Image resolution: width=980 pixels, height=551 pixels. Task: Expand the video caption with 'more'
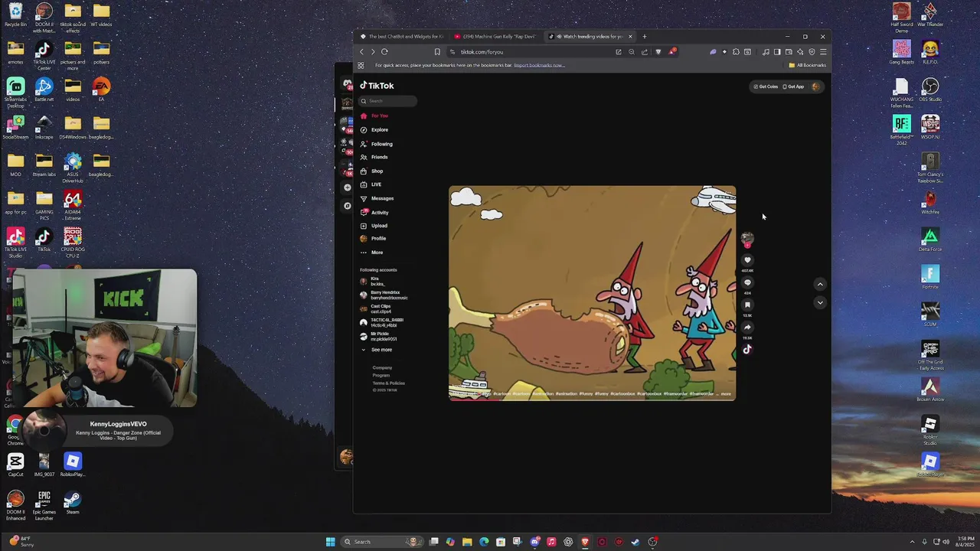click(727, 394)
